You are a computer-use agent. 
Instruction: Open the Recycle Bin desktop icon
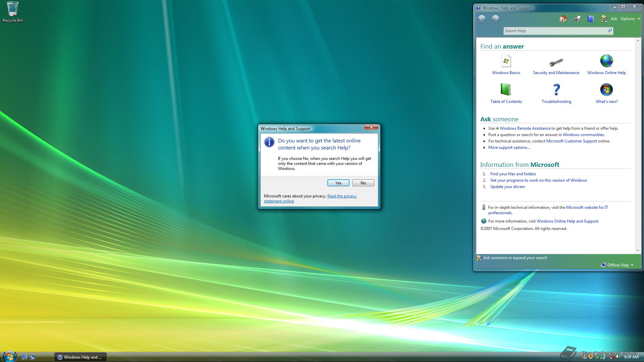pos(13,12)
